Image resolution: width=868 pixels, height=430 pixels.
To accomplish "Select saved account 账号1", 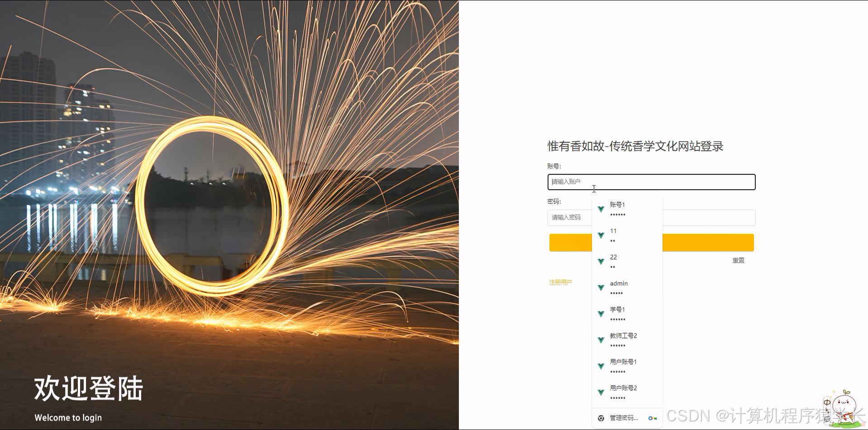I will (x=627, y=209).
